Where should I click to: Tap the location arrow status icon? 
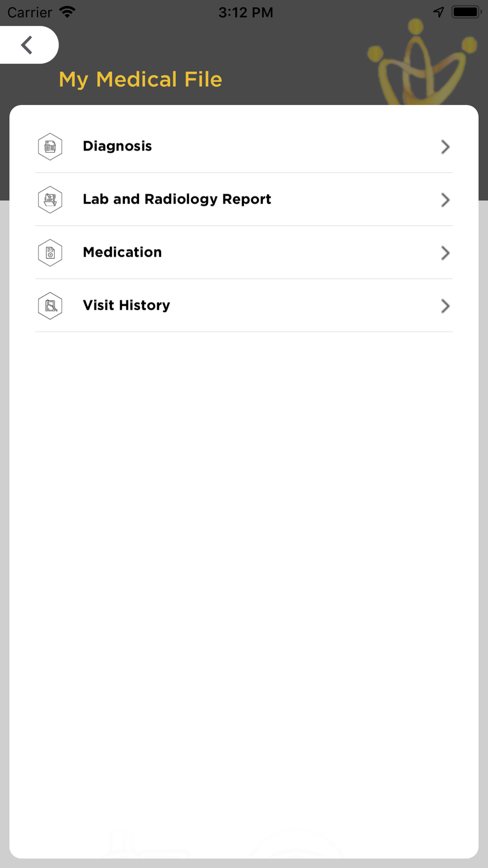438,12
